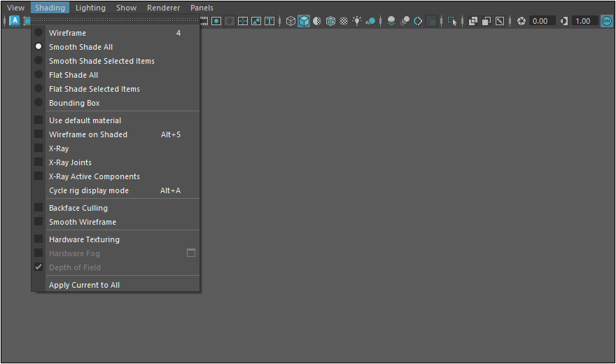This screenshot has width=616, height=364.
Task: Click Apply Current to All
Action: point(84,285)
